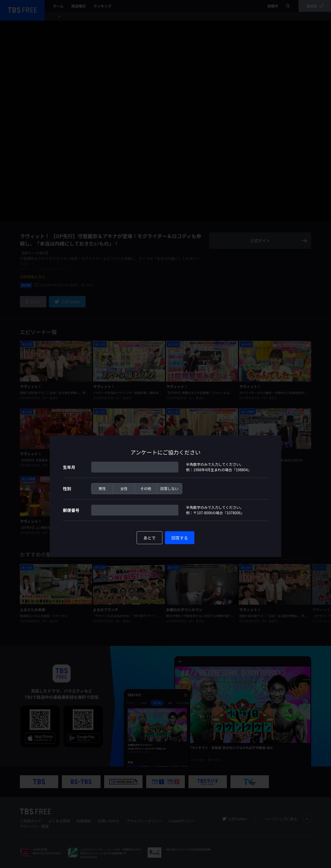
Task: Click the Google Play download badge
Action: tap(83, 738)
